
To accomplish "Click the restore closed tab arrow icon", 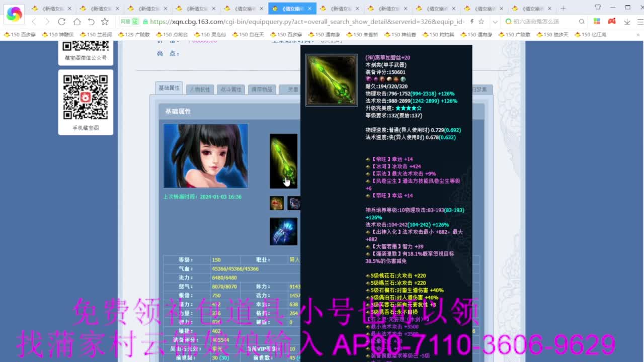I will click(x=91, y=22).
